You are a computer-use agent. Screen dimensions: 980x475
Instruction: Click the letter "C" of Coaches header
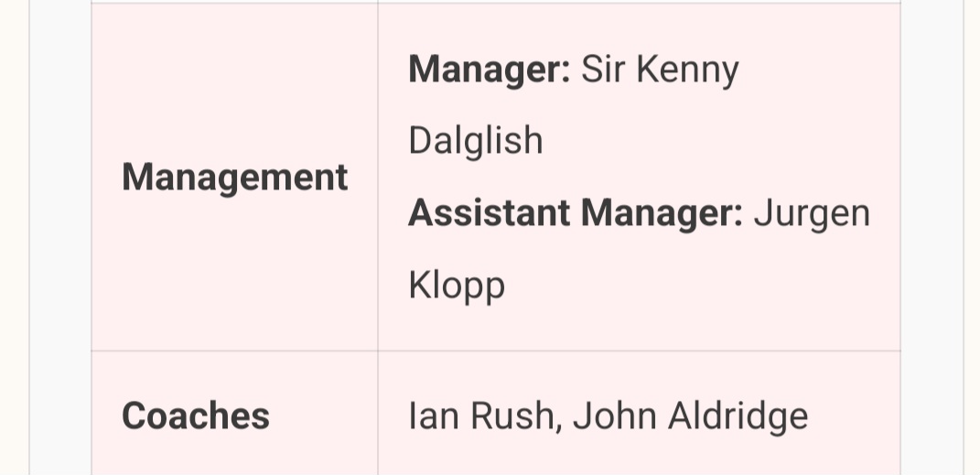[x=134, y=416]
